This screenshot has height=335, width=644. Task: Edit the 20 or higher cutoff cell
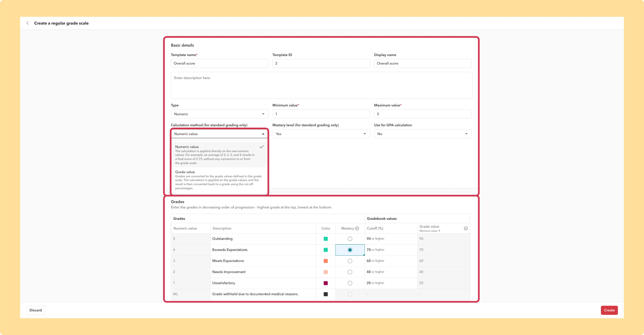pos(391,283)
